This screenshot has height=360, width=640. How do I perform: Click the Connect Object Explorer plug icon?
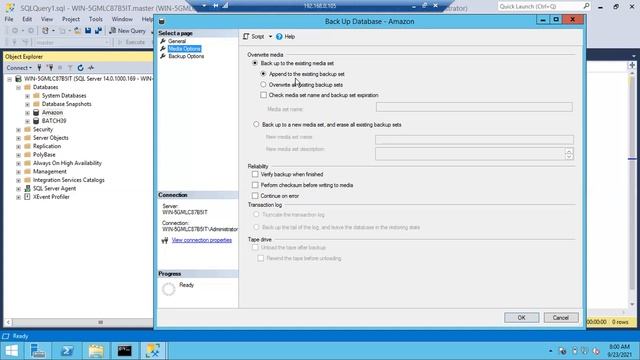40,68
